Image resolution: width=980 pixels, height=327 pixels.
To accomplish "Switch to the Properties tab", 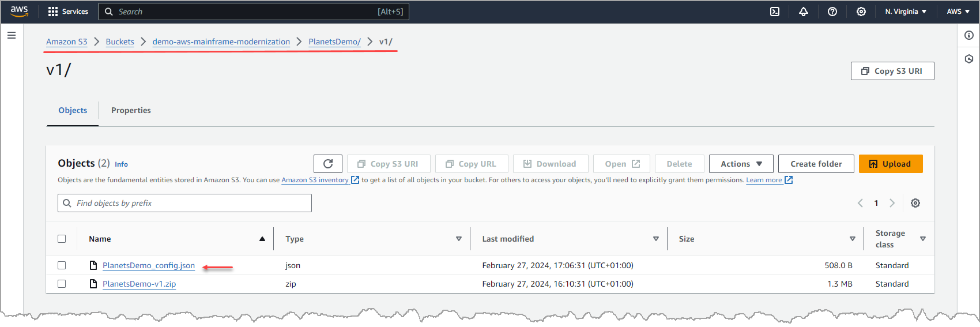I will pyautogui.click(x=131, y=110).
